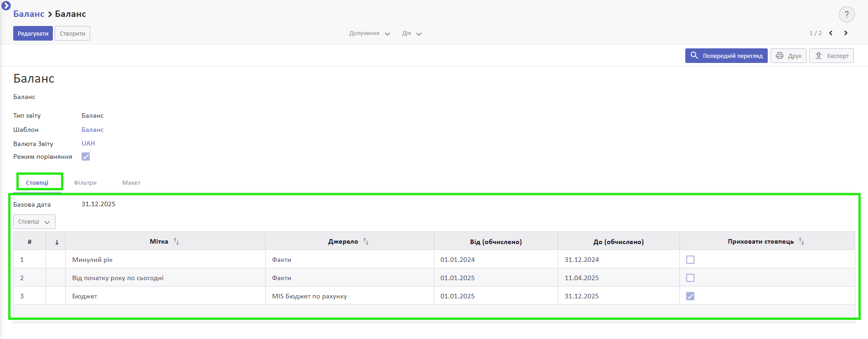Sort by Приховати стовпець column arrows
This screenshot has width=868, height=339.
click(801, 241)
